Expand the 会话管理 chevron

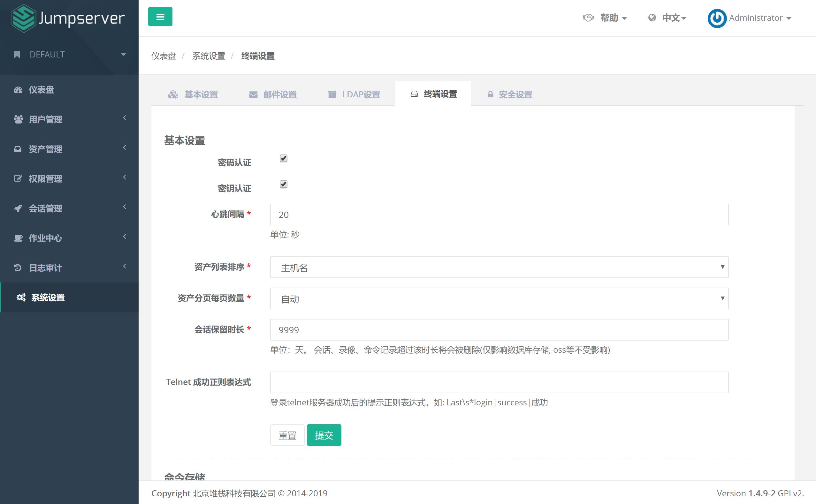pyautogui.click(x=124, y=207)
